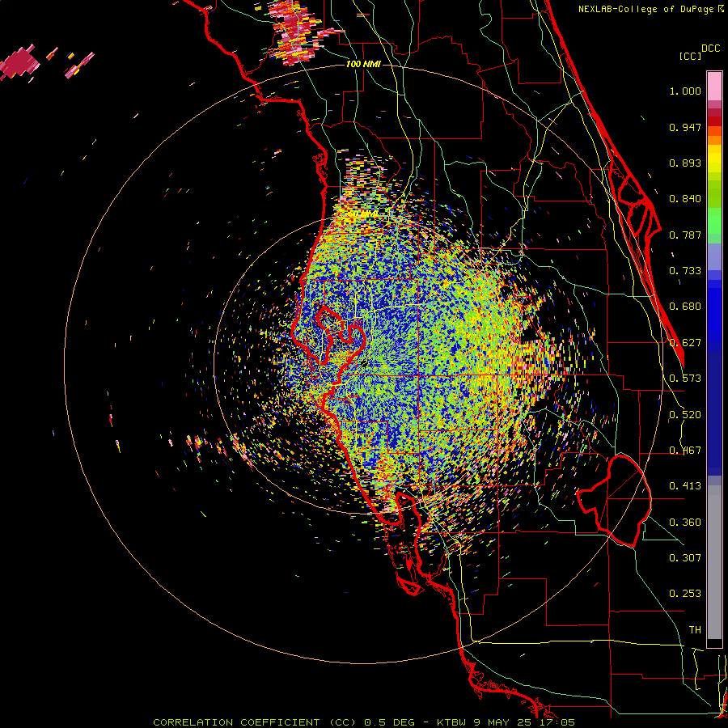Select the 1.000 scale value
Viewport: 728px width, 728px height.
685,91
